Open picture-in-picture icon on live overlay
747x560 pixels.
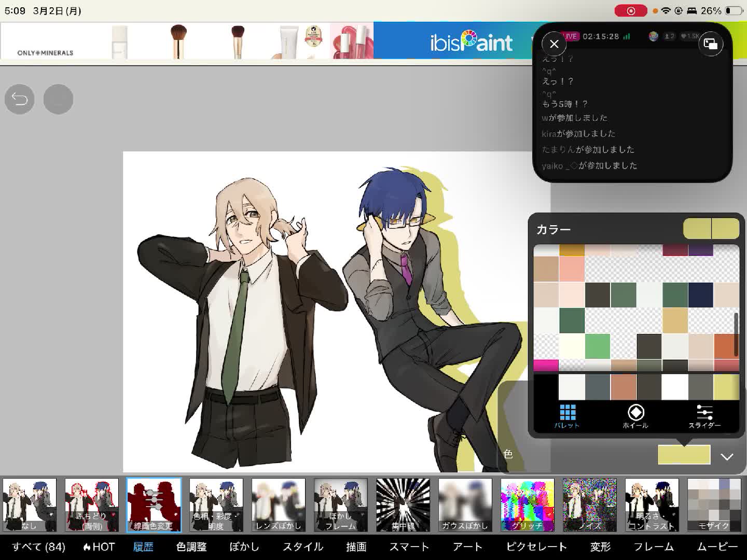[x=710, y=44]
